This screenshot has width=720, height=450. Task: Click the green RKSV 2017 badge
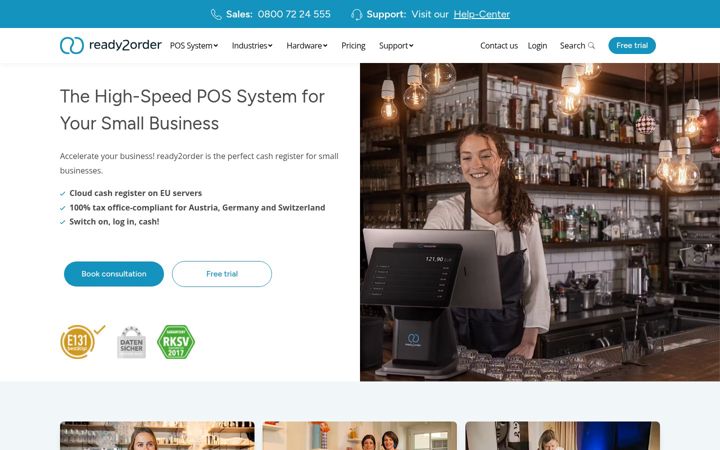click(176, 342)
